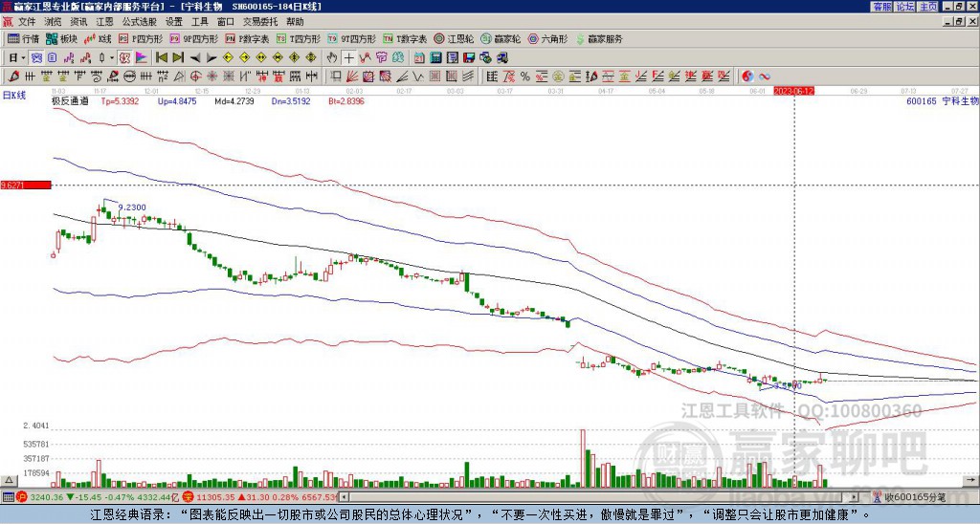
Task: Jump to first bar with green skip-back icon
Action: [162, 58]
